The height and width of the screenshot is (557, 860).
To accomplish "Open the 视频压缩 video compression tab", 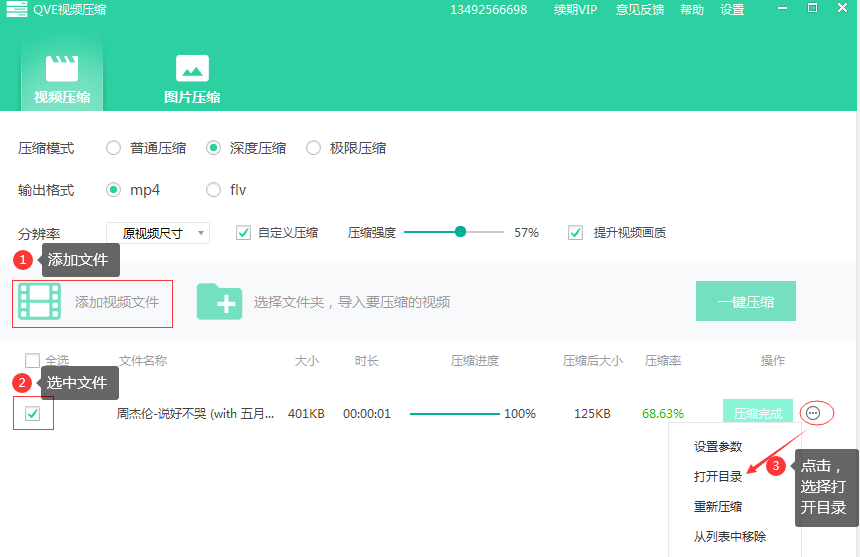I will 62,77.
